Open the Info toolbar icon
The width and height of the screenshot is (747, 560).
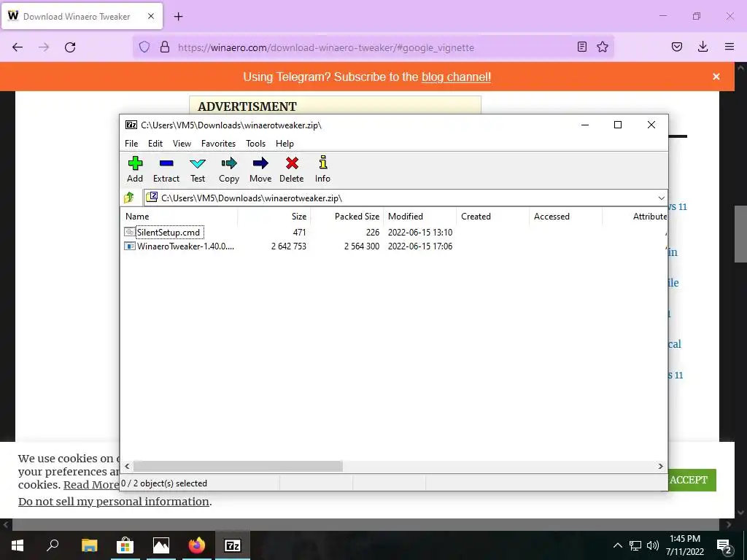click(322, 169)
